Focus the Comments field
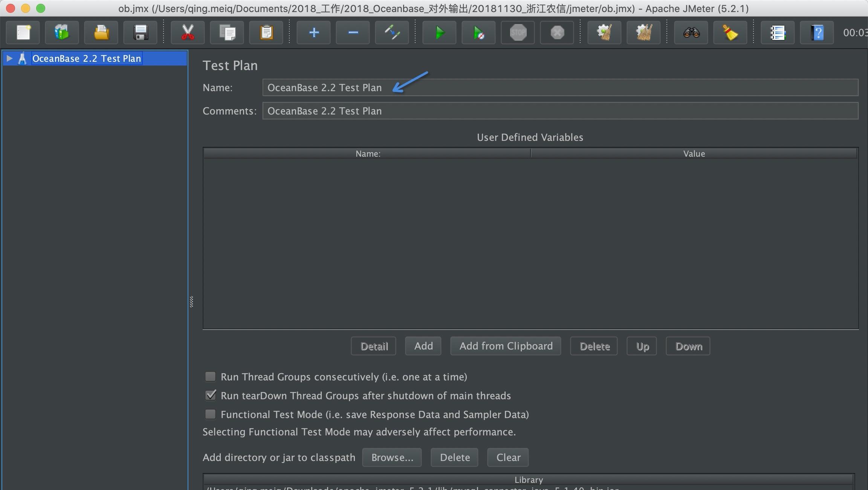The height and width of the screenshot is (490, 868). click(560, 111)
